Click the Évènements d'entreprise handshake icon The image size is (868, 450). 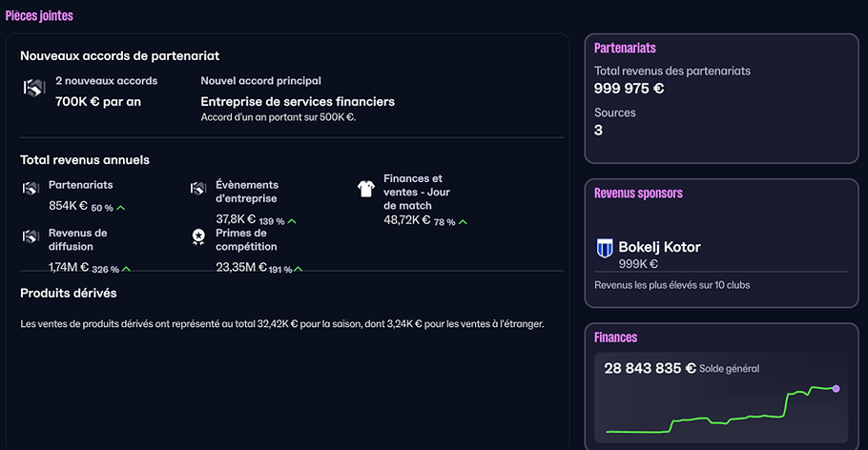click(x=198, y=189)
